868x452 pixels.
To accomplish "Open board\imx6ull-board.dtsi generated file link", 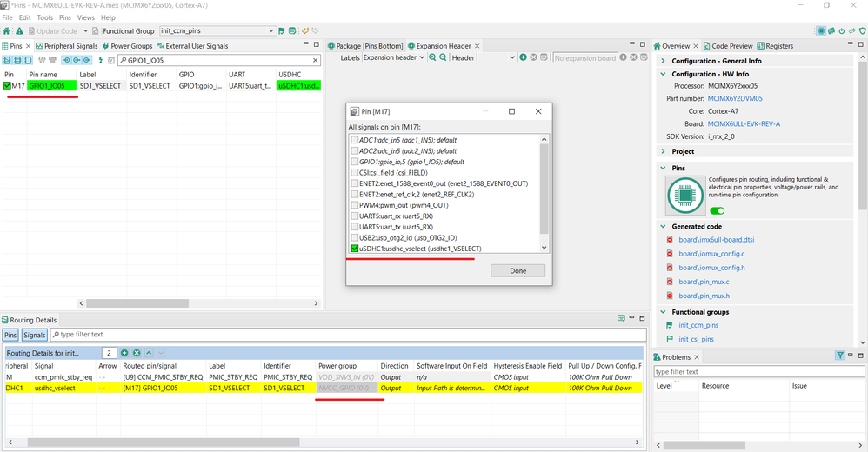I will coord(717,240).
